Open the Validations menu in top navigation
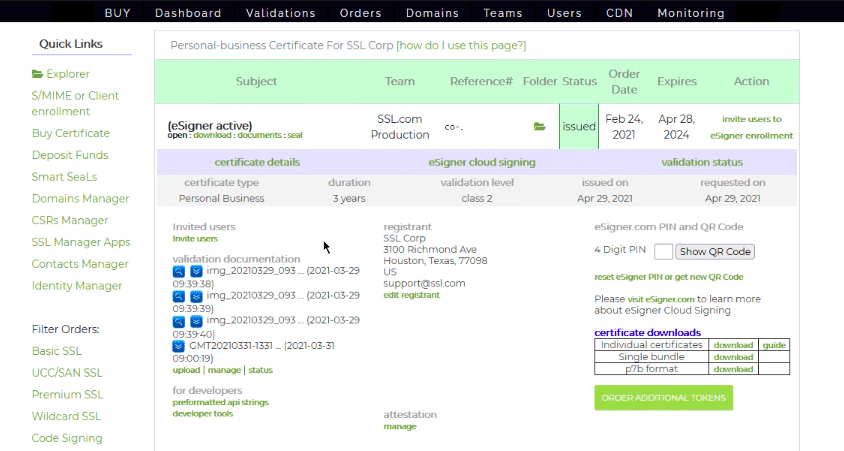844x451 pixels. coord(280,13)
